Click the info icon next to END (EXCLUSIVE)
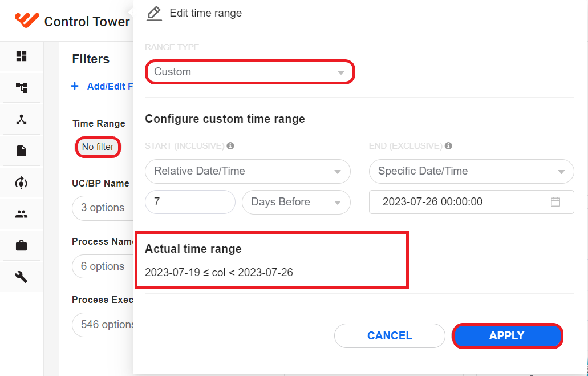588x376 pixels. [x=448, y=146]
